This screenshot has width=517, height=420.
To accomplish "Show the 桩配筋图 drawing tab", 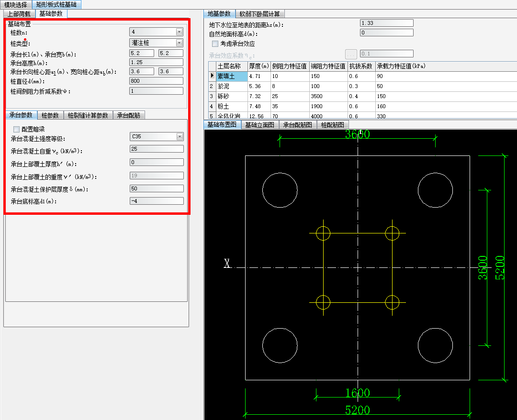I will coord(332,125).
